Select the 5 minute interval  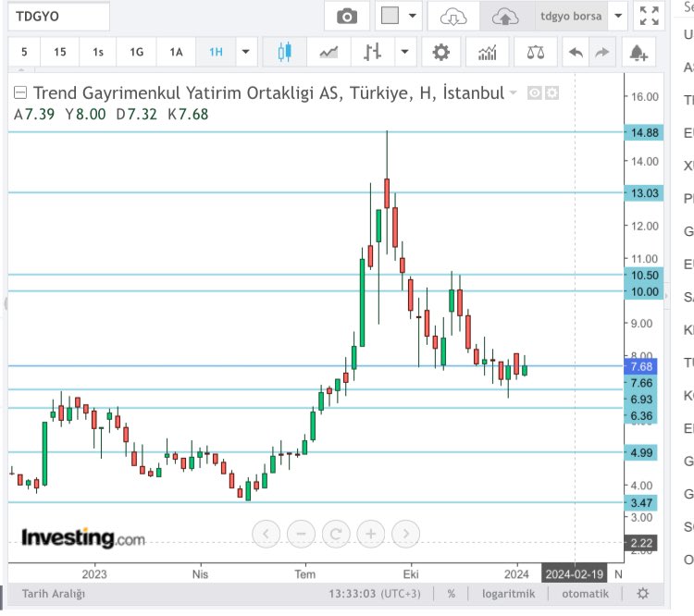24,52
